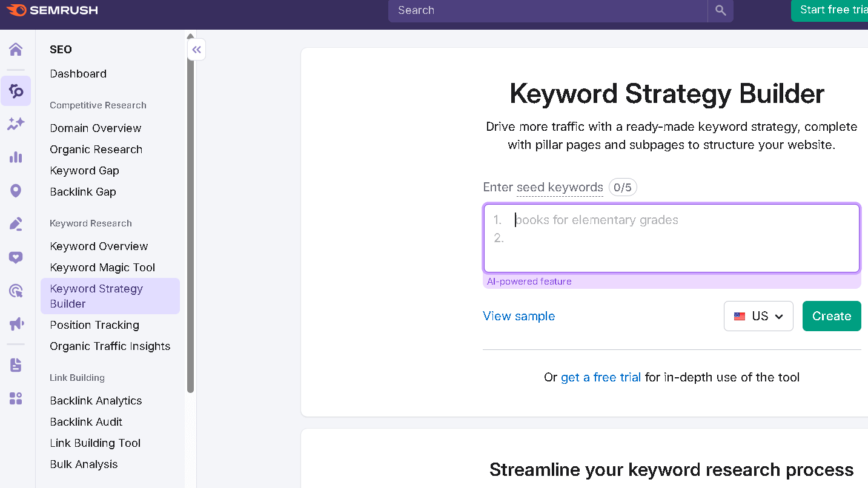
Task: Click the green Create button
Action: [x=831, y=315]
